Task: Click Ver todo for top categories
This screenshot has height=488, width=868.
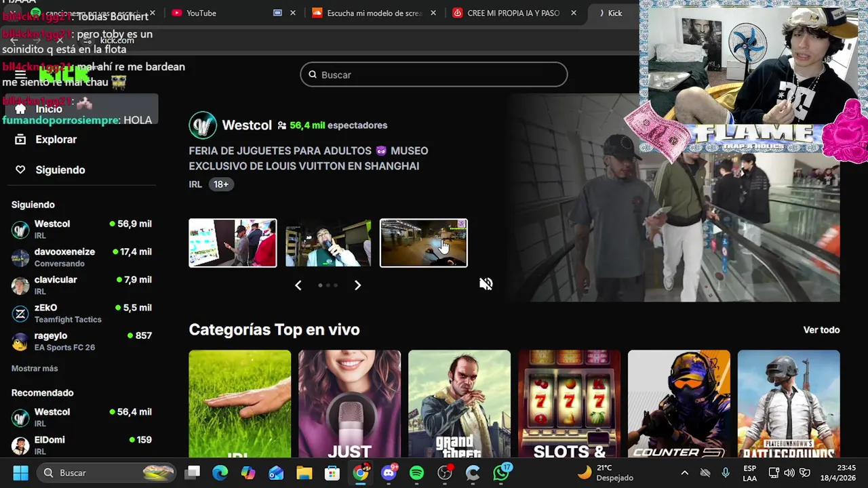Action: [x=821, y=330]
